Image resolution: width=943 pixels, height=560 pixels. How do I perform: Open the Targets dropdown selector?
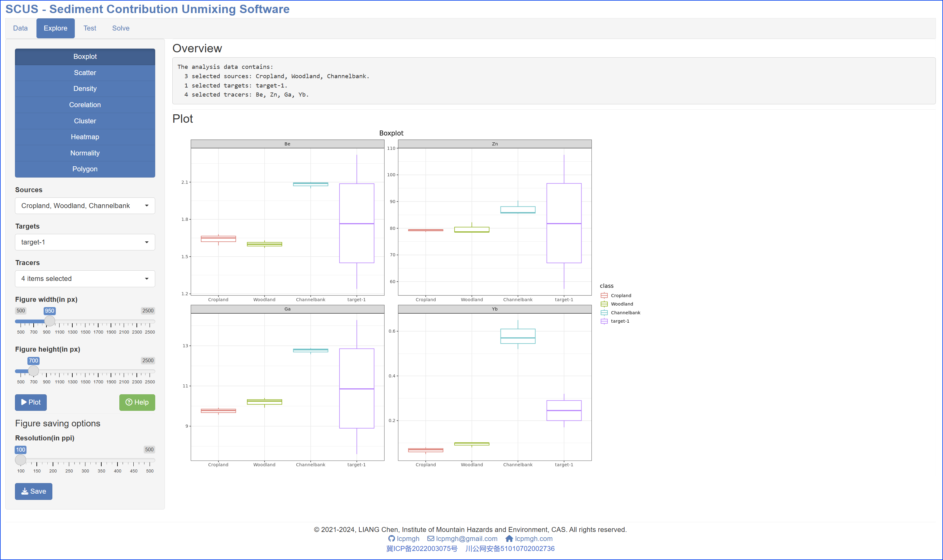[85, 242]
